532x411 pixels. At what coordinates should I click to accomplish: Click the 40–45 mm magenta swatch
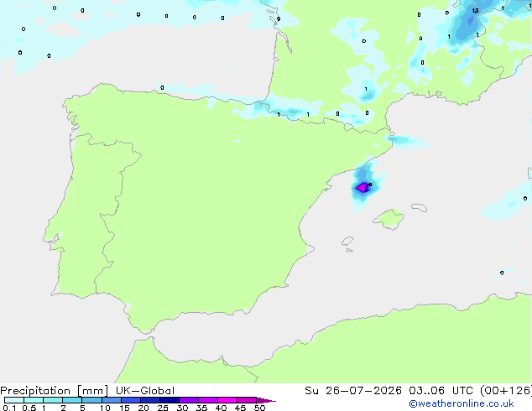coord(227,400)
